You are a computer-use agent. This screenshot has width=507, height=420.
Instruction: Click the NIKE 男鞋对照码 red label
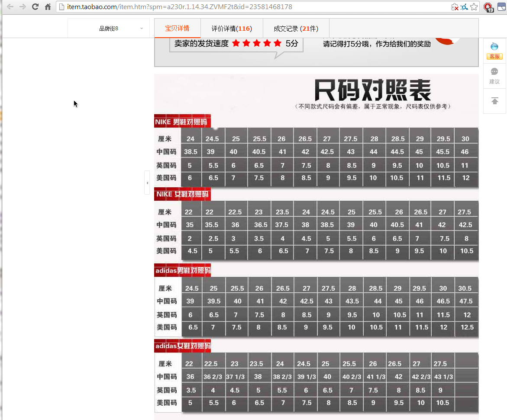pos(182,122)
